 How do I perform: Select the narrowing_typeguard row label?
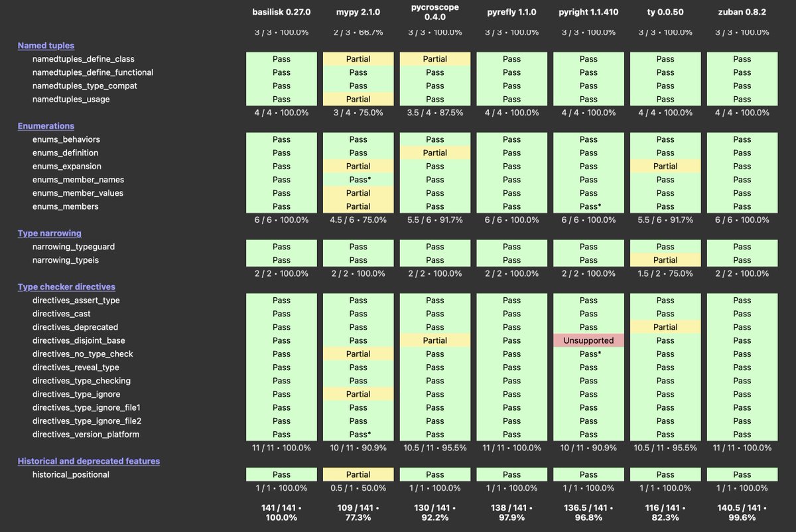pyautogui.click(x=73, y=247)
